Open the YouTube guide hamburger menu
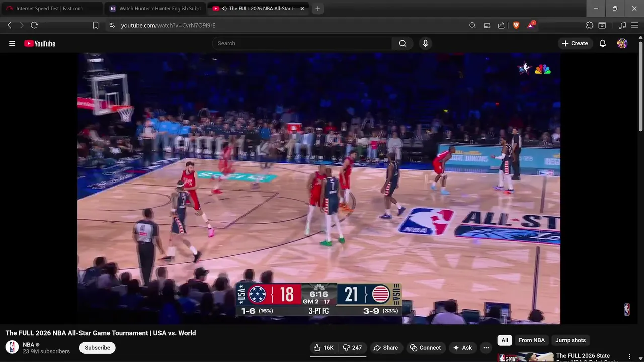The height and width of the screenshot is (362, 644). click(12, 43)
